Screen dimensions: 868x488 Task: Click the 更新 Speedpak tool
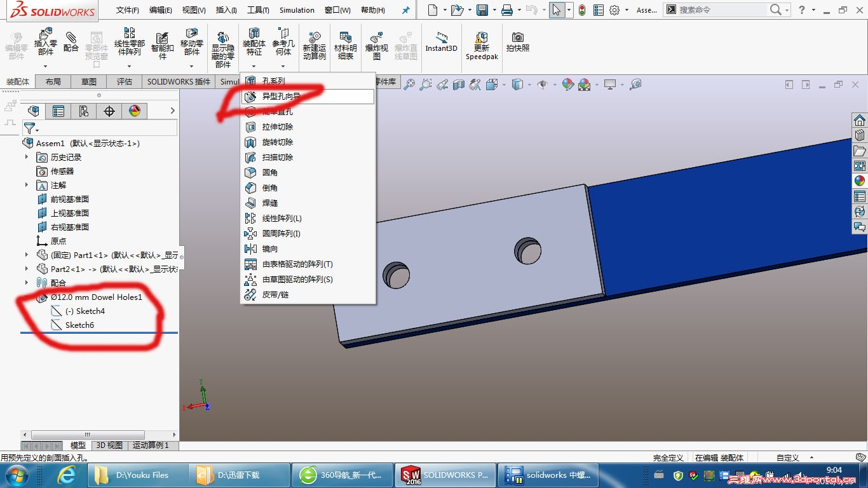point(482,46)
